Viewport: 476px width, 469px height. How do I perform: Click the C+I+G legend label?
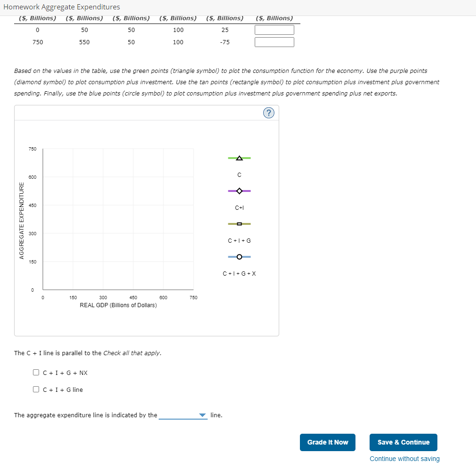(x=239, y=240)
